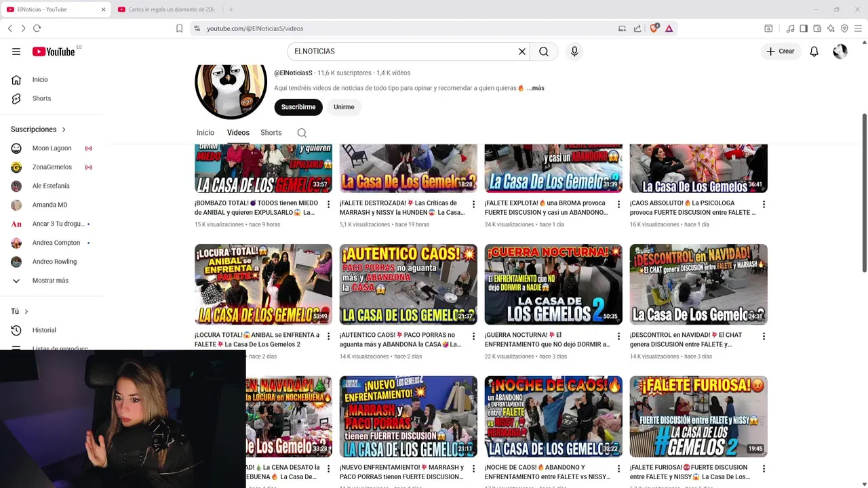Open the LOCURA TOTAL ANIBAL video title
Image resolution: width=868 pixels, height=488 pixels.
[x=257, y=340]
